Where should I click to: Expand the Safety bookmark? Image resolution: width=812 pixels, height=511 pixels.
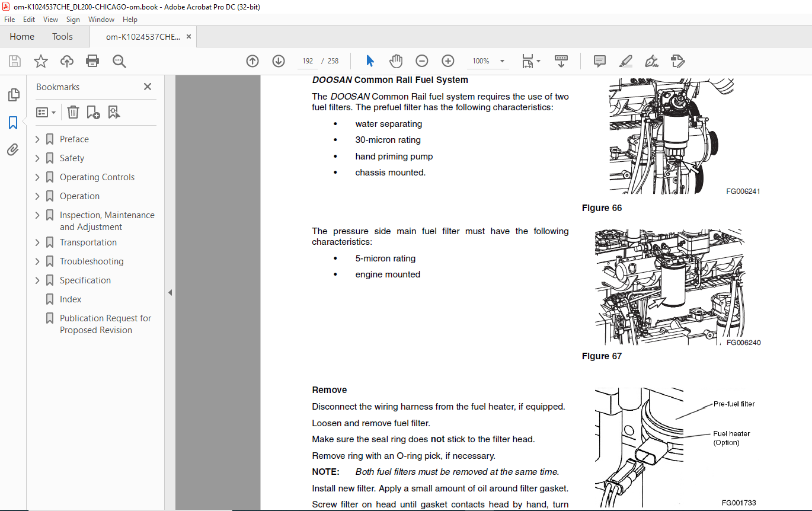pos(38,158)
